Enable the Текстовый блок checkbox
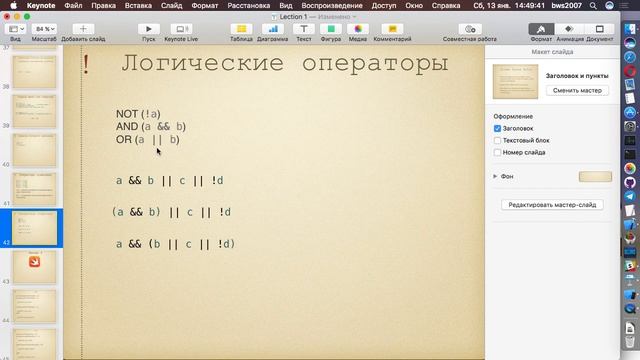 [497, 140]
